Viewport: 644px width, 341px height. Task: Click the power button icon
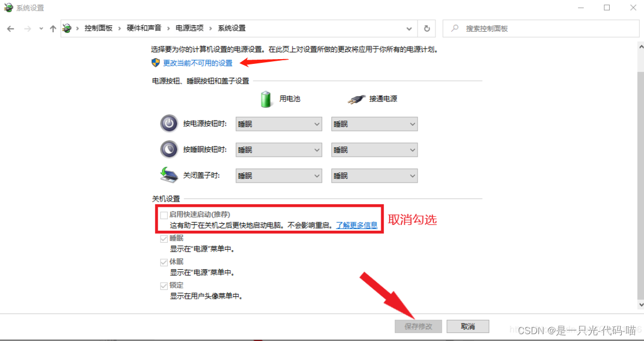click(x=169, y=124)
